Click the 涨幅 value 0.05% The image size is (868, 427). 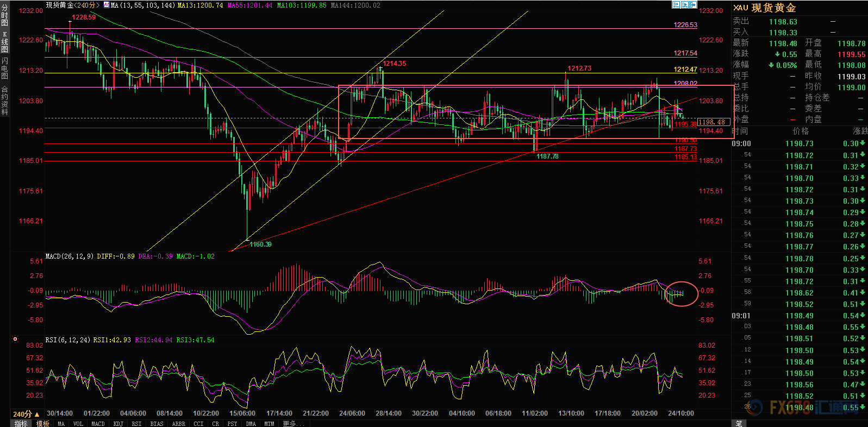786,65
